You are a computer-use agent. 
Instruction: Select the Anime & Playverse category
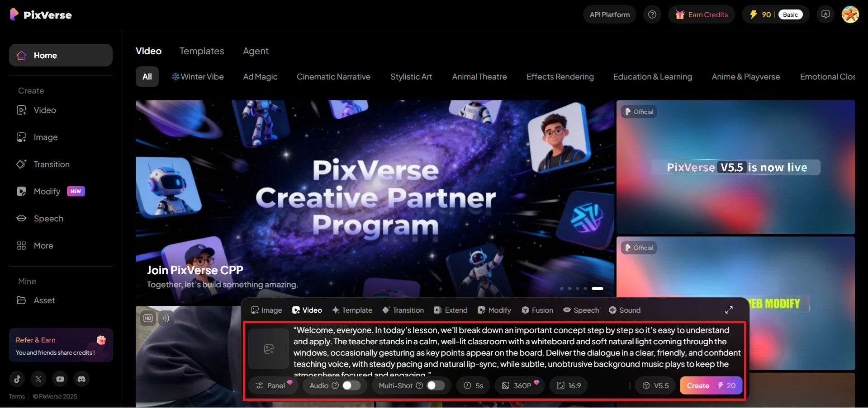coord(746,77)
